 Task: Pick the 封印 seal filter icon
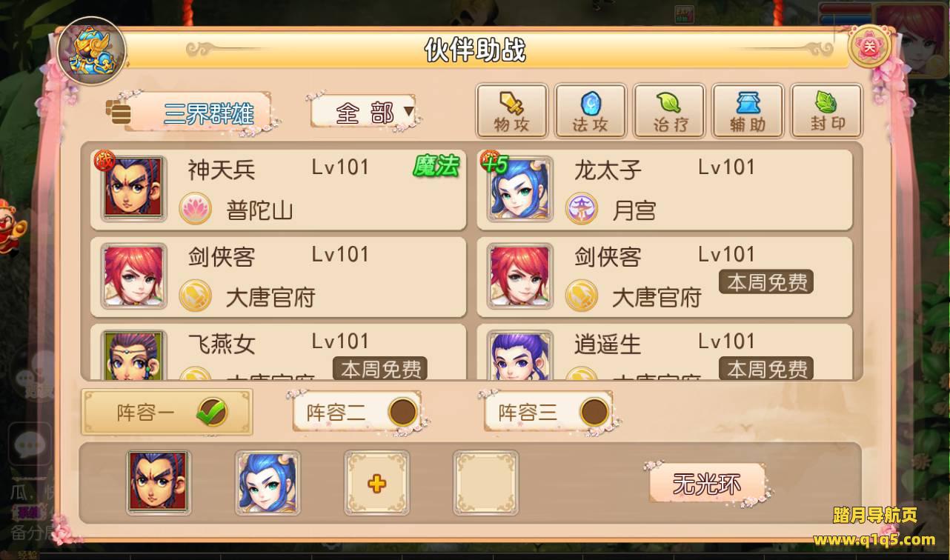point(826,110)
